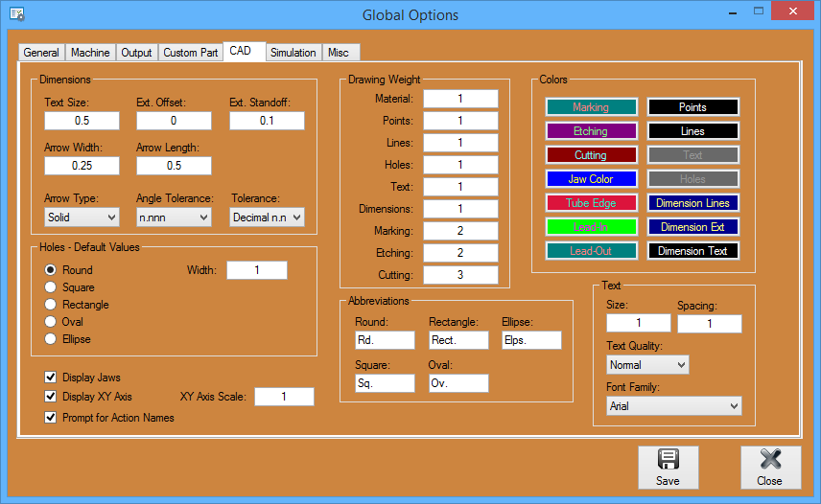Change the Lines color swatch
Screen dimensions: 821x504
(693, 131)
